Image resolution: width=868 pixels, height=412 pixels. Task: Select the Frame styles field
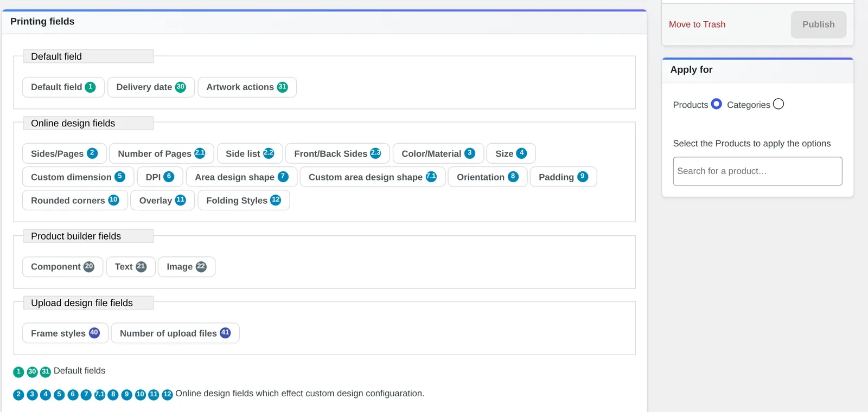pos(65,333)
